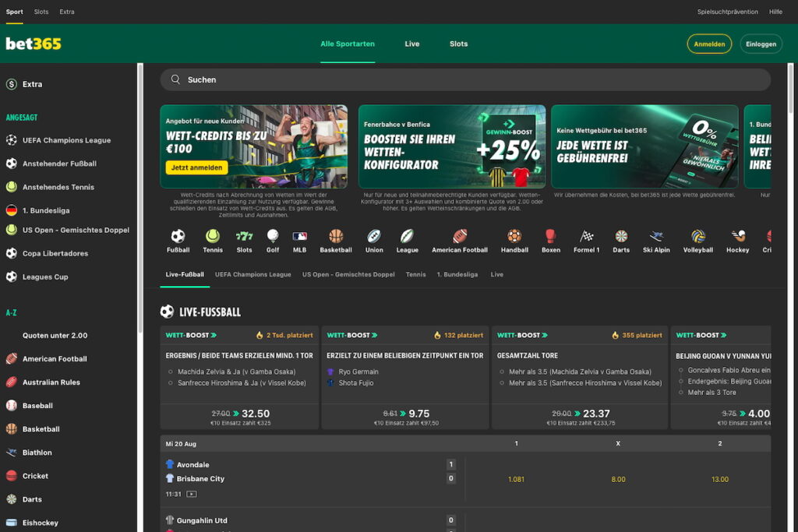Open the MLB logo icon
This screenshot has height=532, width=798.
tap(300, 236)
